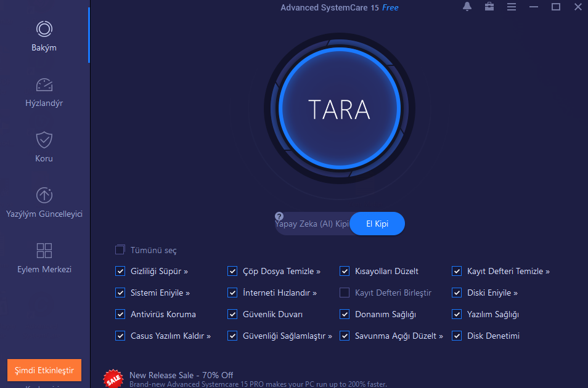This screenshot has width=588, height=388.
Task: Uncheck Diski Eniyile checkbox
Action: pos(456,293)
